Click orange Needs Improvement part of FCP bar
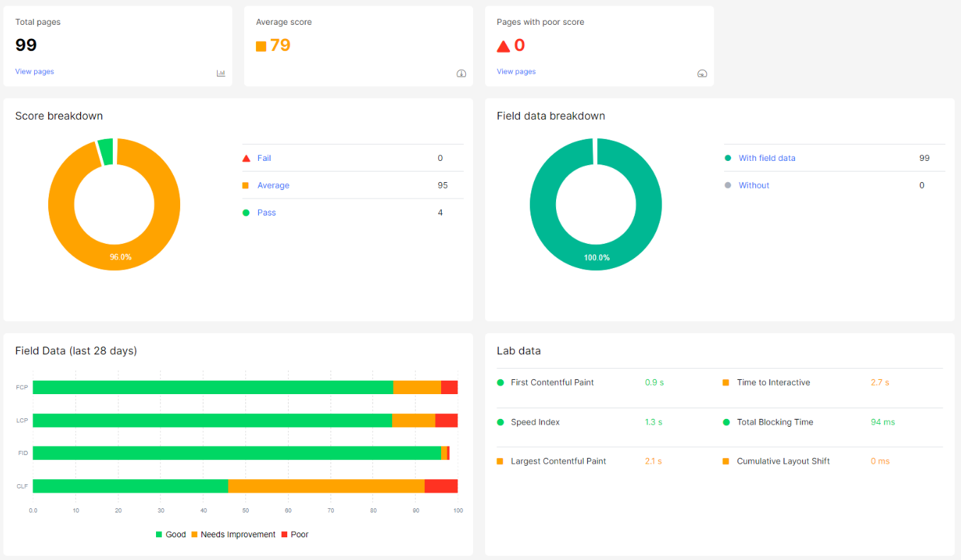The image size is (961, 560). tap(417, 387)
